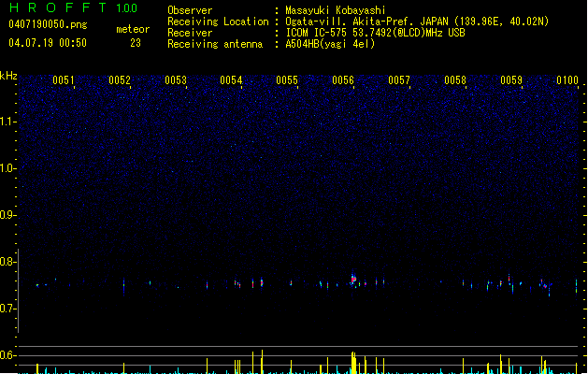Click observer name Masayuki Kobayashi

[x=336, y=10]
